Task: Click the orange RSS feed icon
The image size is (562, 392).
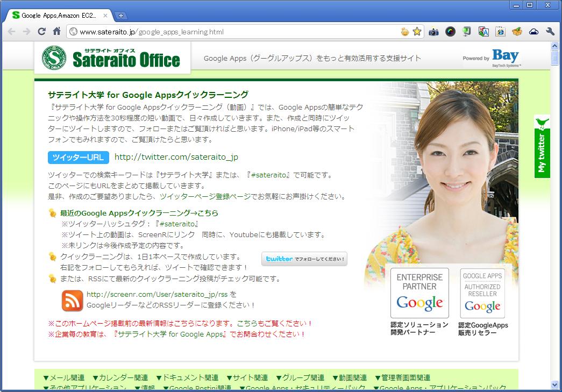Action: pos(73,301)
